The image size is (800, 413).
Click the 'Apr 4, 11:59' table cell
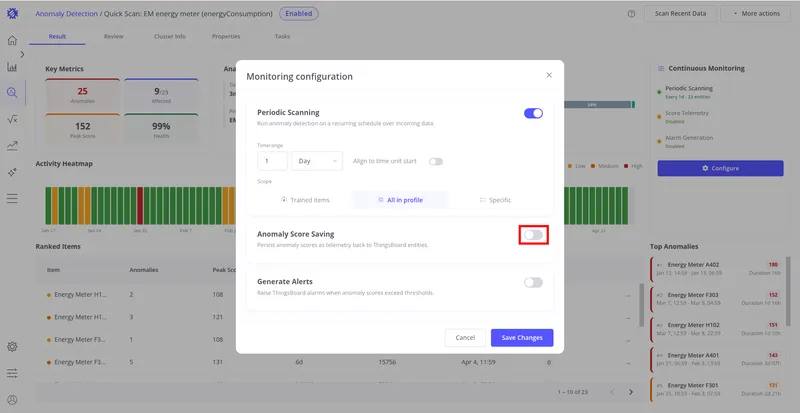(x=478, y=362)
